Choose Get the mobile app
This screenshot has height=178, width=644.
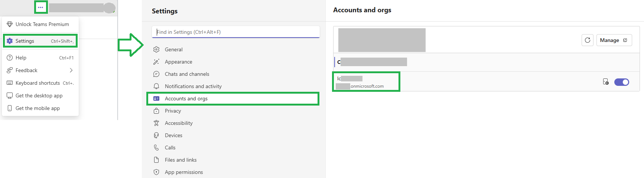(40, 108)
